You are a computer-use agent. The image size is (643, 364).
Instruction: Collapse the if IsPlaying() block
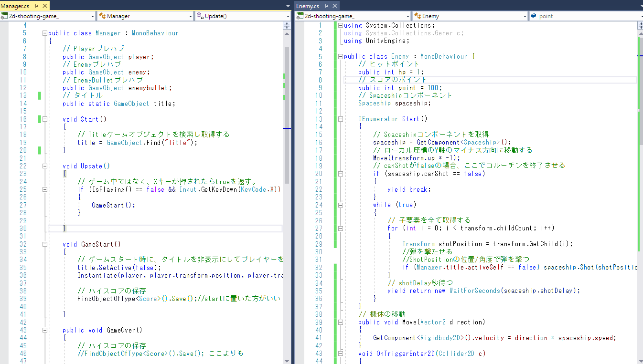point(45,189)
